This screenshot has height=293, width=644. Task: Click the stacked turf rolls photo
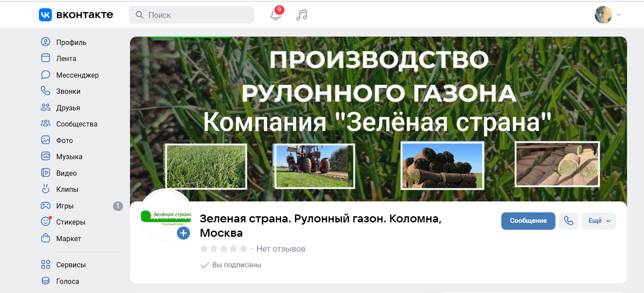(442, 166)
